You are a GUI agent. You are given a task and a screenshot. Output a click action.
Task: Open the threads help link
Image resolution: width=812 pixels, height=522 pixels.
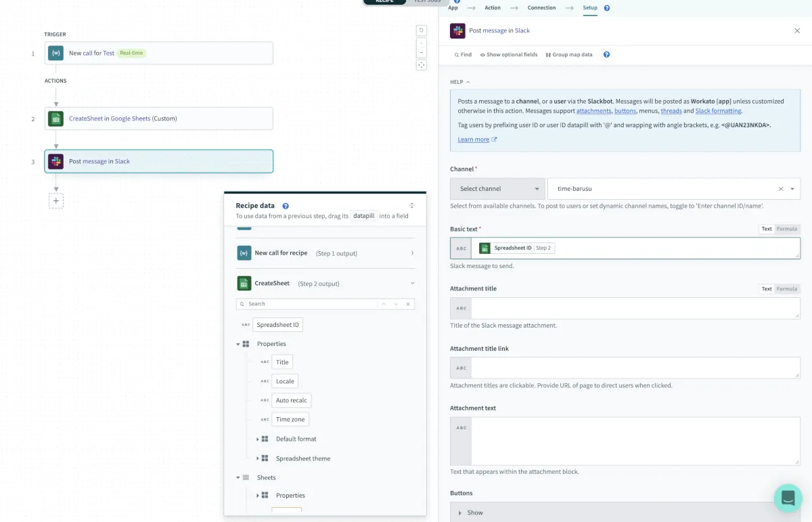tap(671, 111)
